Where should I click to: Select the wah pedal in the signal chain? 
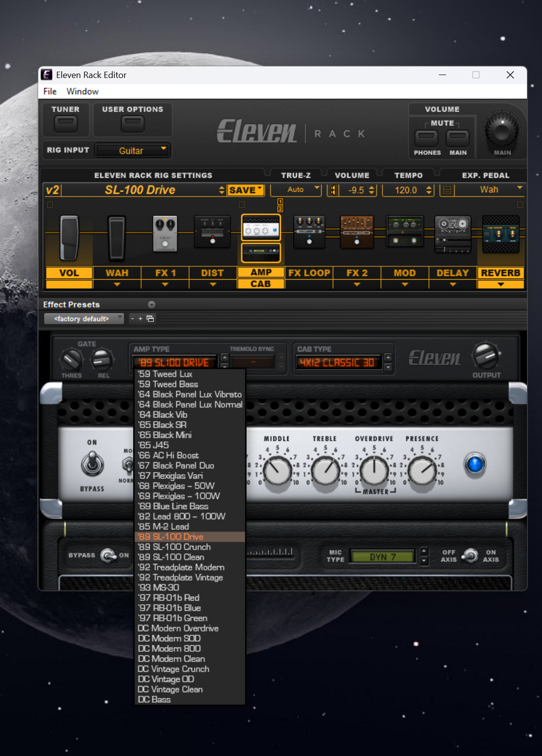coord(116,238)
